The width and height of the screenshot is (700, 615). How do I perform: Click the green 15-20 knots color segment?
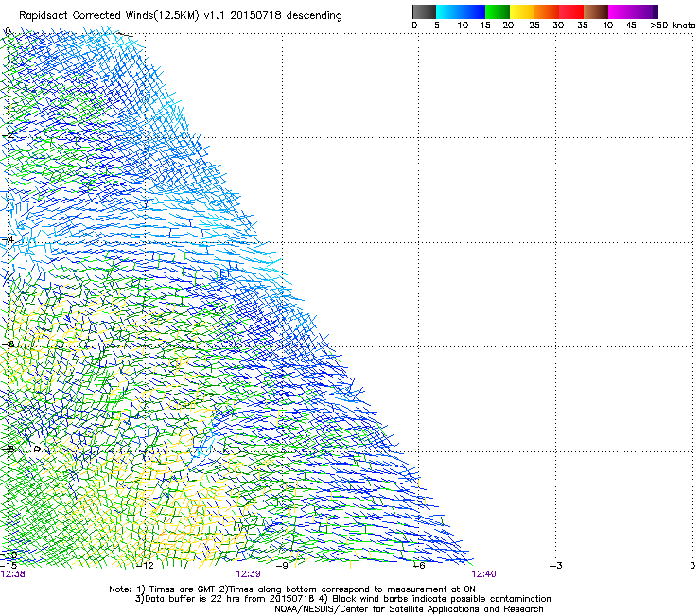coord(498,11)
